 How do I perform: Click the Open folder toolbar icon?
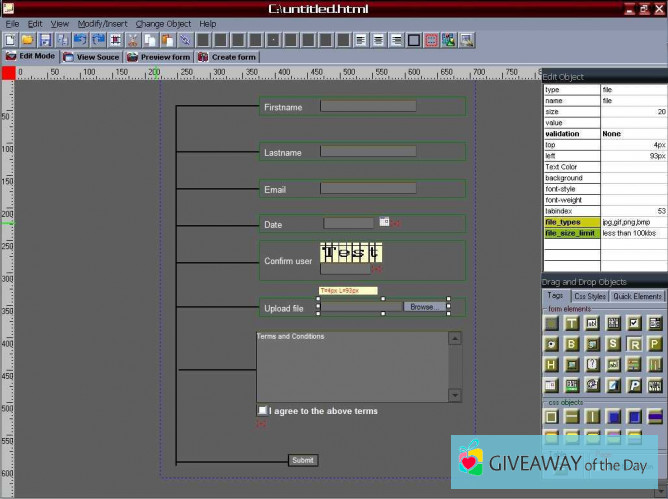(28, 40)
